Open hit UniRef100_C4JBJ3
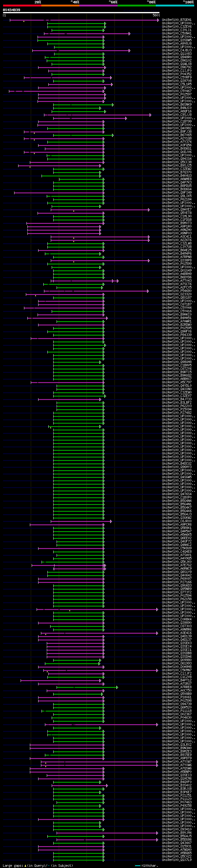This screenshot has width=197, height=868. [176, 50]
